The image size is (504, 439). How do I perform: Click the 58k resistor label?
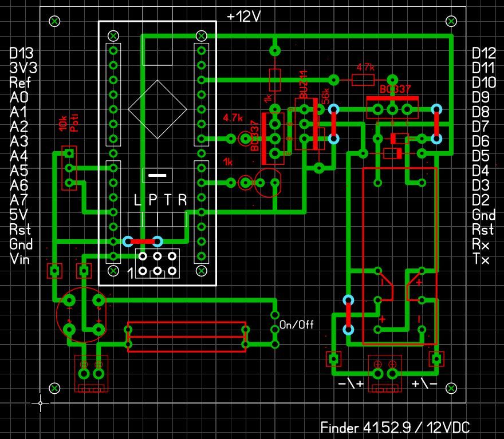click(x=325, y=96)
